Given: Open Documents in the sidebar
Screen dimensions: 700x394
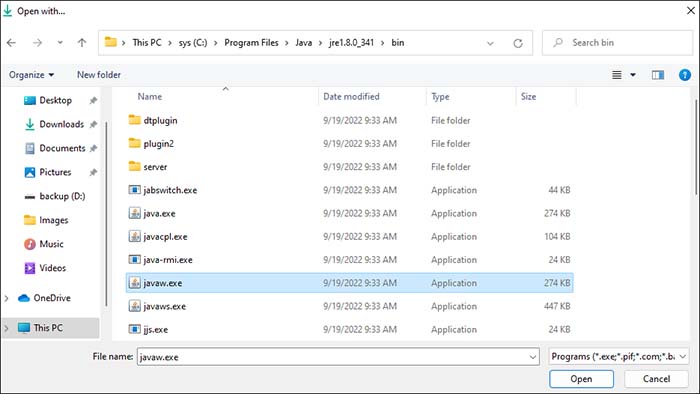Looking at the screenshot, I should pyautogui.click(x=62, y=148).
